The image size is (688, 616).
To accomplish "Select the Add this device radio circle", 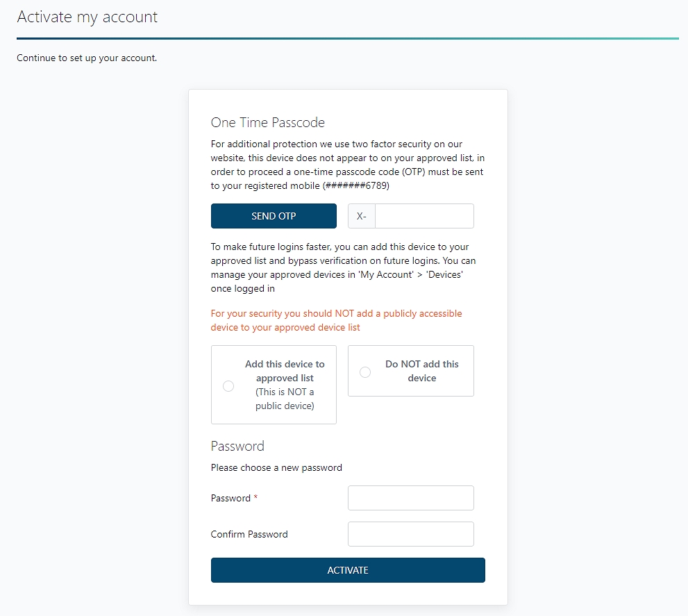I will point(228,386).
